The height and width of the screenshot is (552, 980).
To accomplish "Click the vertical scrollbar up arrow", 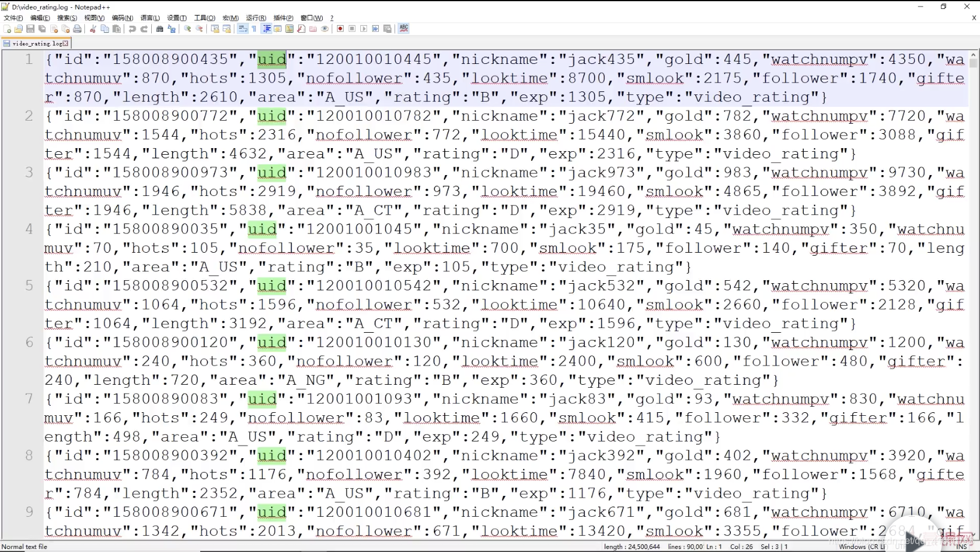I will click(x=973, y=54).
